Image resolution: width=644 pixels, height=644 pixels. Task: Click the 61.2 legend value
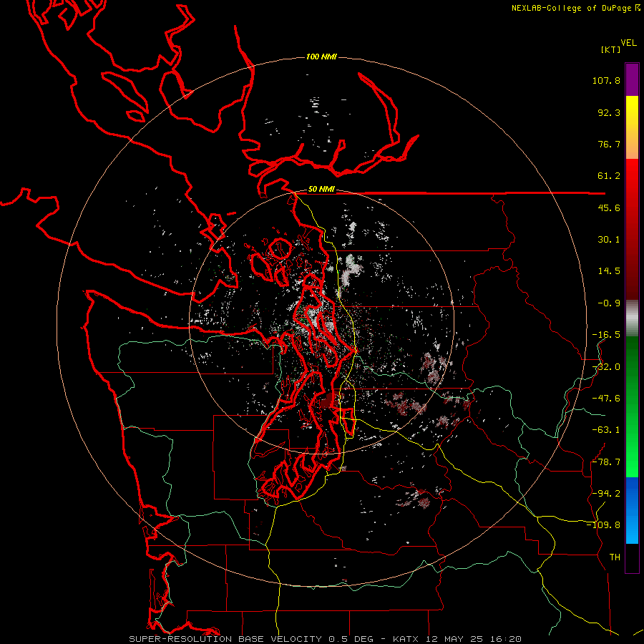coord(609,176)
